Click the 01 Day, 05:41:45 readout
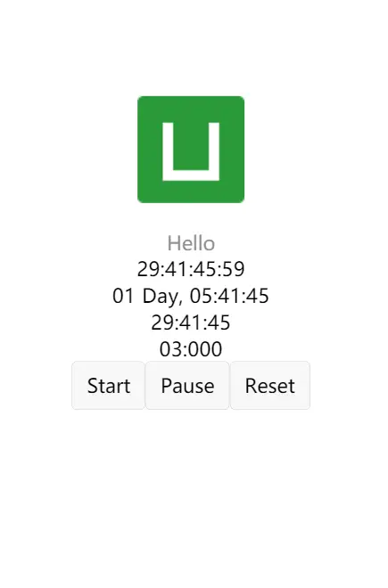 tap(191, 296)
